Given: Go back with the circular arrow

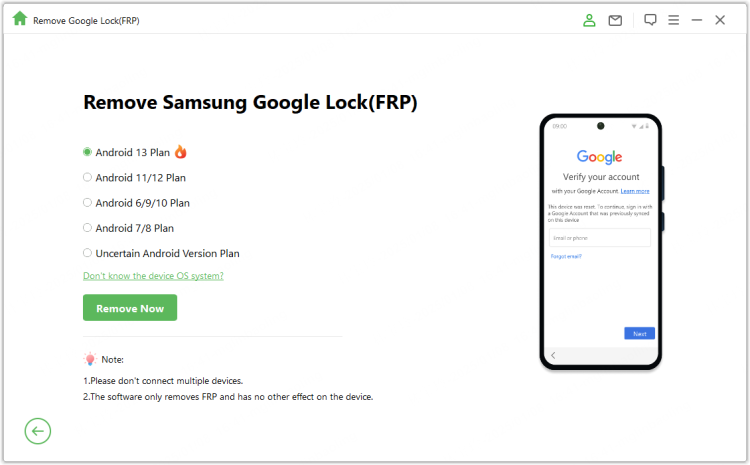Looking at the screenshot, I should click(38, 431).
